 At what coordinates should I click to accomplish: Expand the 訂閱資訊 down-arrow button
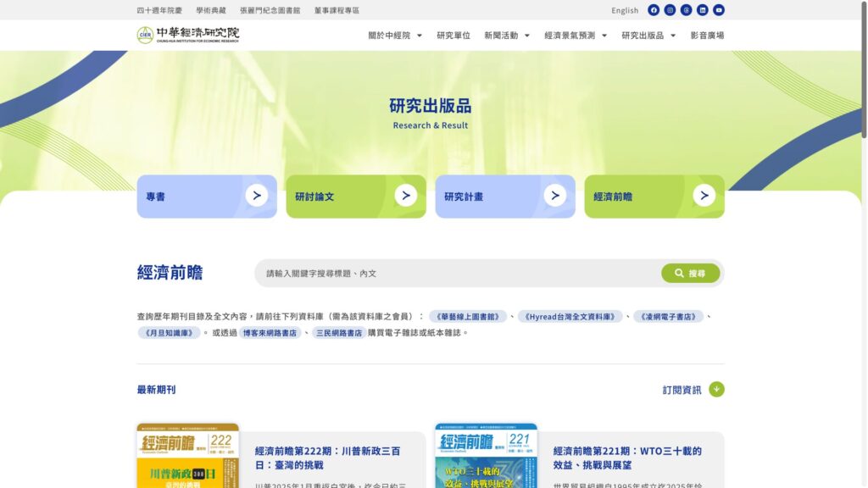(716, 390)
